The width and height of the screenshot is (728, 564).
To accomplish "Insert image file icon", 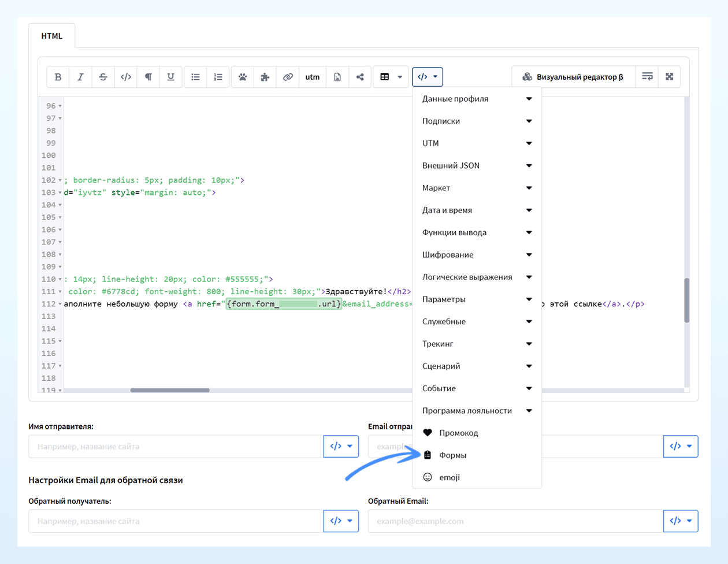I will (337, 77).
